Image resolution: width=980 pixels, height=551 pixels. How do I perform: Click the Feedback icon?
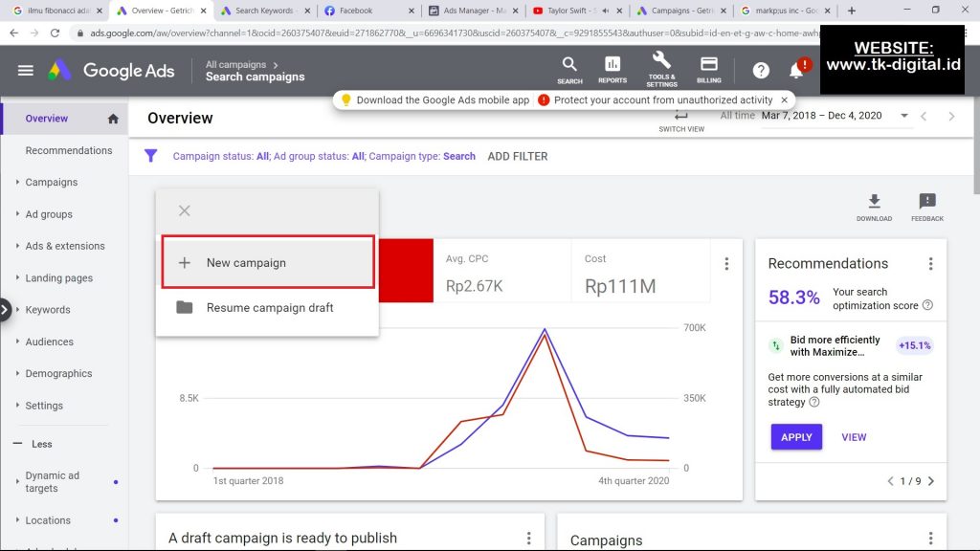(x=926, y=202)
